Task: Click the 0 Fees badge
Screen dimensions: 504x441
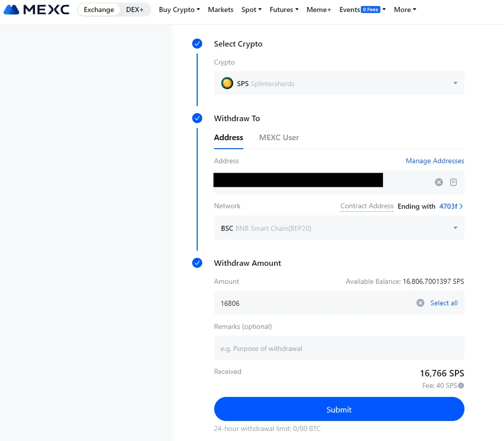Action: pos(370,10)
